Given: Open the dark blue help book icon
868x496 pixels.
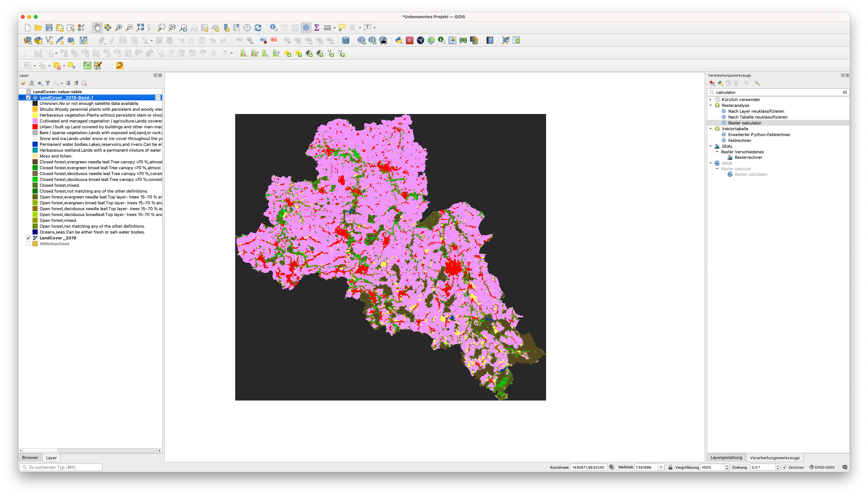Looking at the screenshot, I should (490, 41).
